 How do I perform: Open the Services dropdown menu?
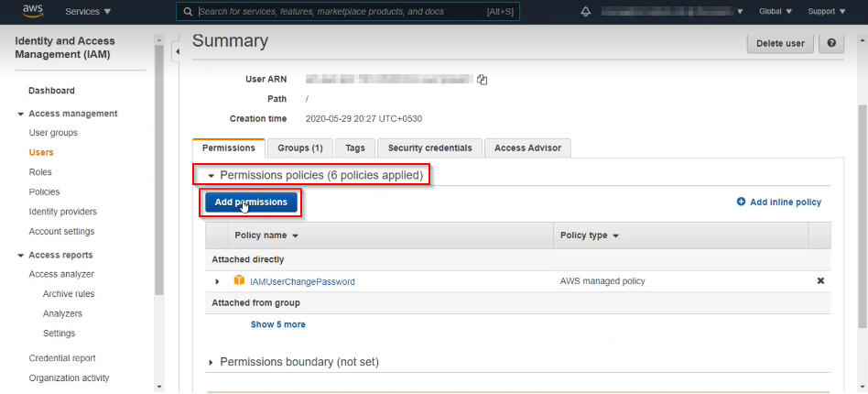[88, 11]
